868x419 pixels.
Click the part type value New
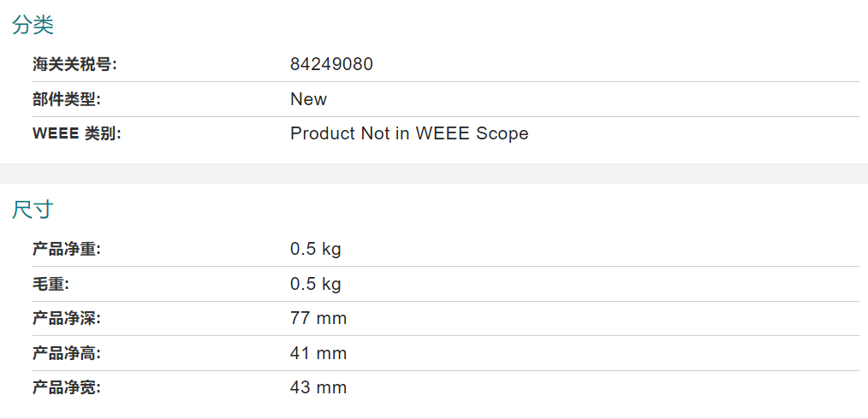[x=308, y=99]
